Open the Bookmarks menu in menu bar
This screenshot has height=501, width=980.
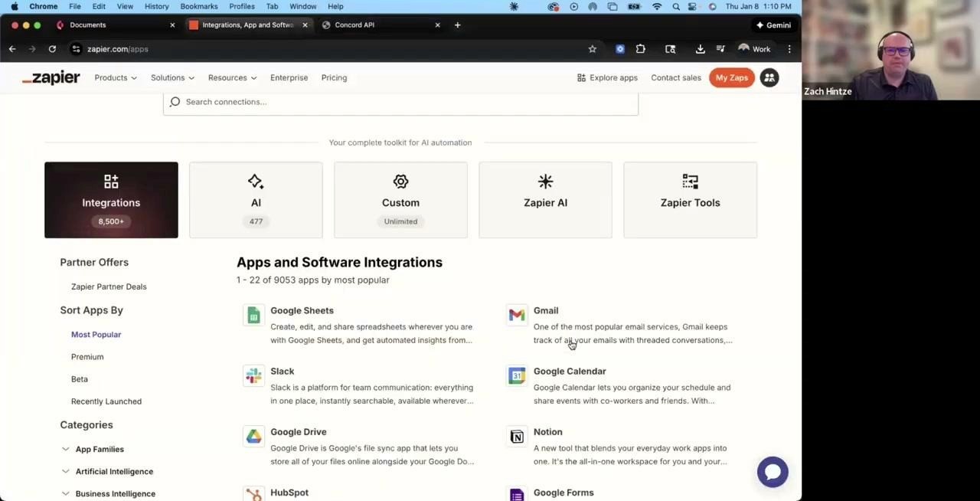(x=198, y=6)
